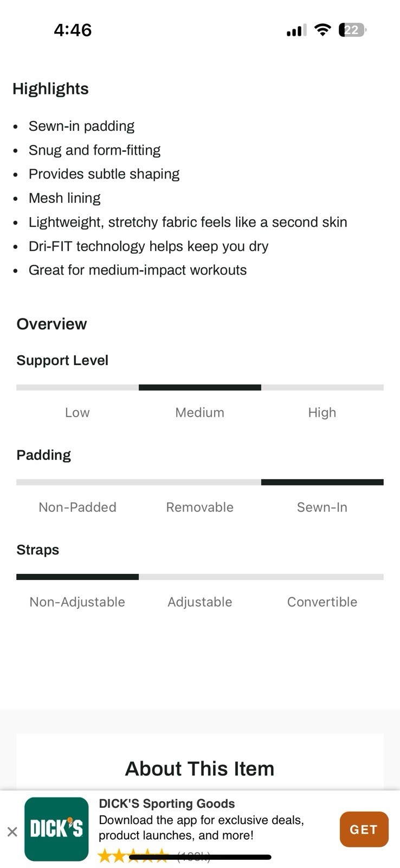Tap the battery indicator in status bar

click(352, 30)
